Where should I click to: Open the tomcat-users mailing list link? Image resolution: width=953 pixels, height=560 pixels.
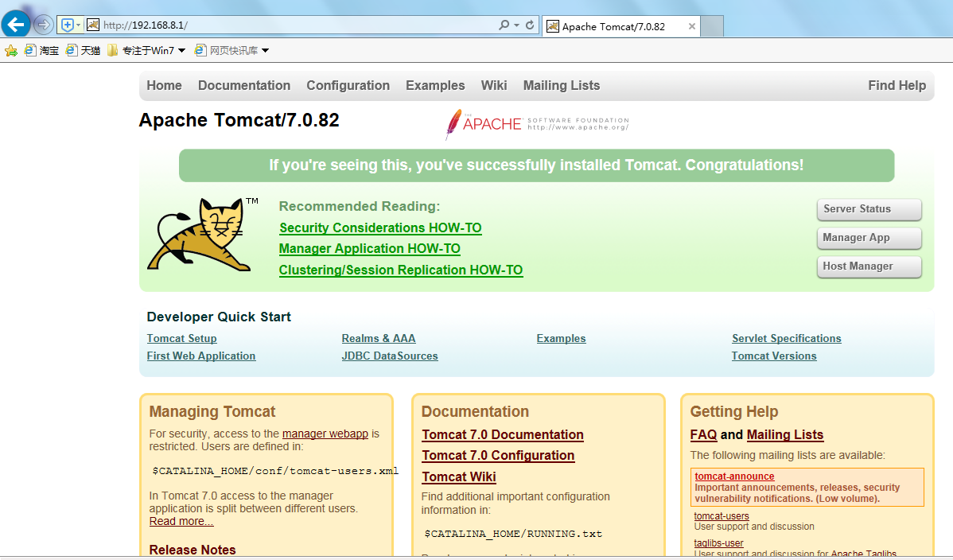coord(722,516)
